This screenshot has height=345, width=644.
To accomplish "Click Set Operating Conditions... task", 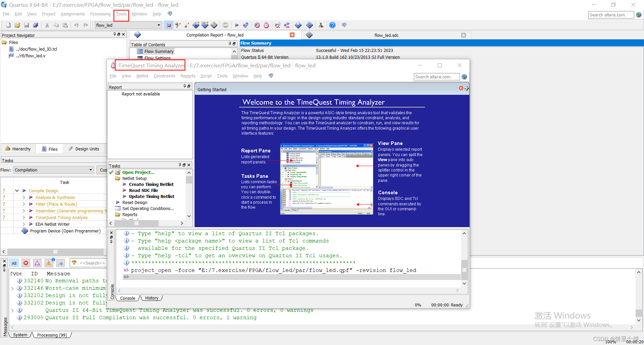I will [148, 208].
